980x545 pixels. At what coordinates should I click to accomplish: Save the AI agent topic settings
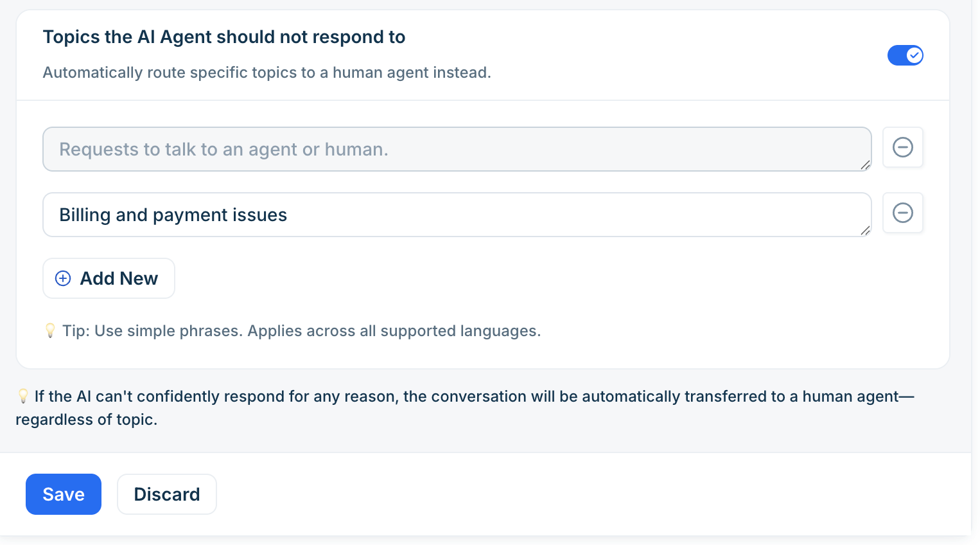click(x=64, y=494)
